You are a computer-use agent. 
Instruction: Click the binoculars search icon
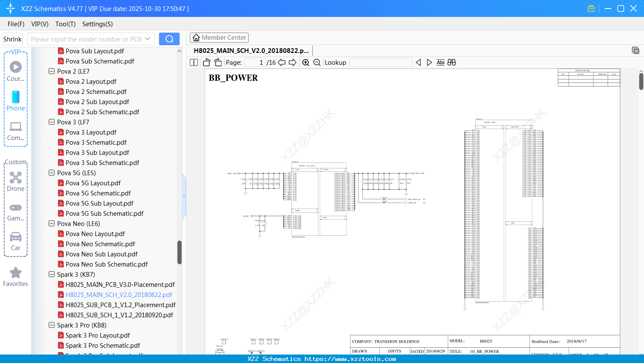point(452,63)
